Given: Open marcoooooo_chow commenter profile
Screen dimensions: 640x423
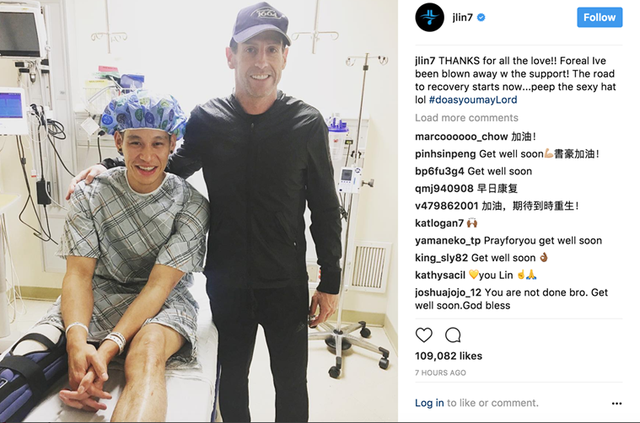Looking at the screenshot, I should tap(461, 136).
